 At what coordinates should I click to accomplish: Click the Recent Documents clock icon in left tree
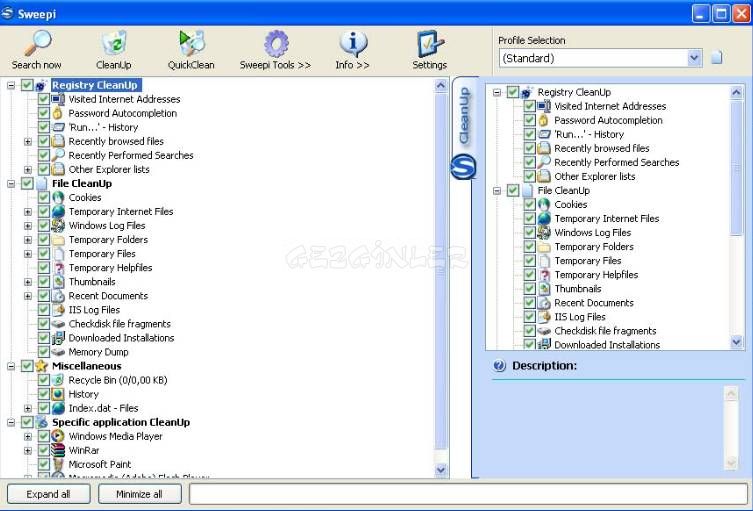pos(58,296)
